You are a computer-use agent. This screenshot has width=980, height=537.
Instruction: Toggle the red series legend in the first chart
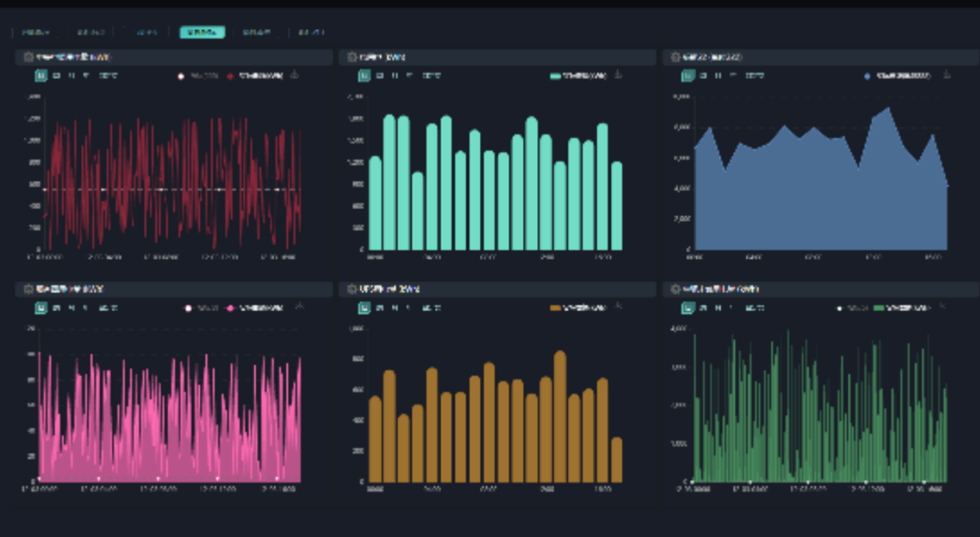(x=255, y=76)
